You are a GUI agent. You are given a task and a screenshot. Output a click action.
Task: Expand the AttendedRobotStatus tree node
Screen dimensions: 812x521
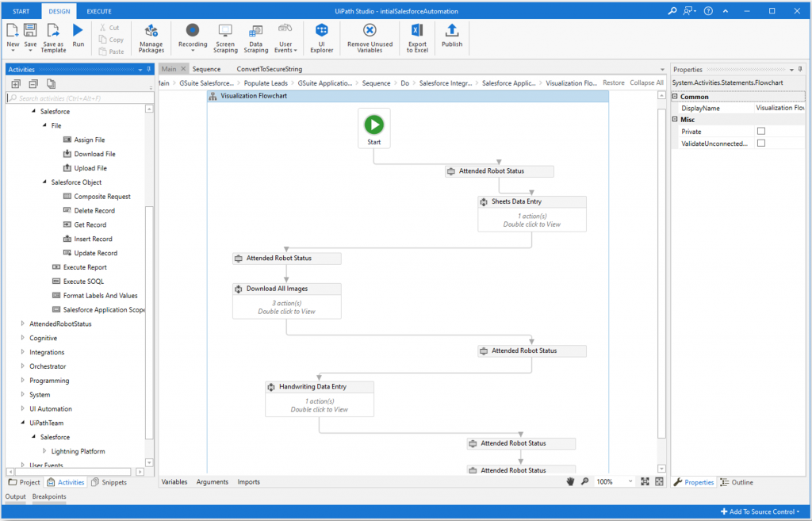click(22, 324)
